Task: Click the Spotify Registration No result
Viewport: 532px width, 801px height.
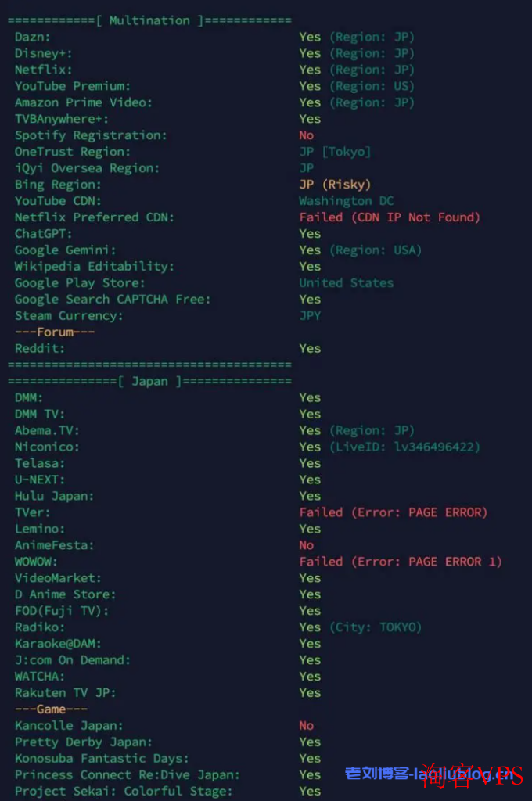Action: click(x=306, y=135)
